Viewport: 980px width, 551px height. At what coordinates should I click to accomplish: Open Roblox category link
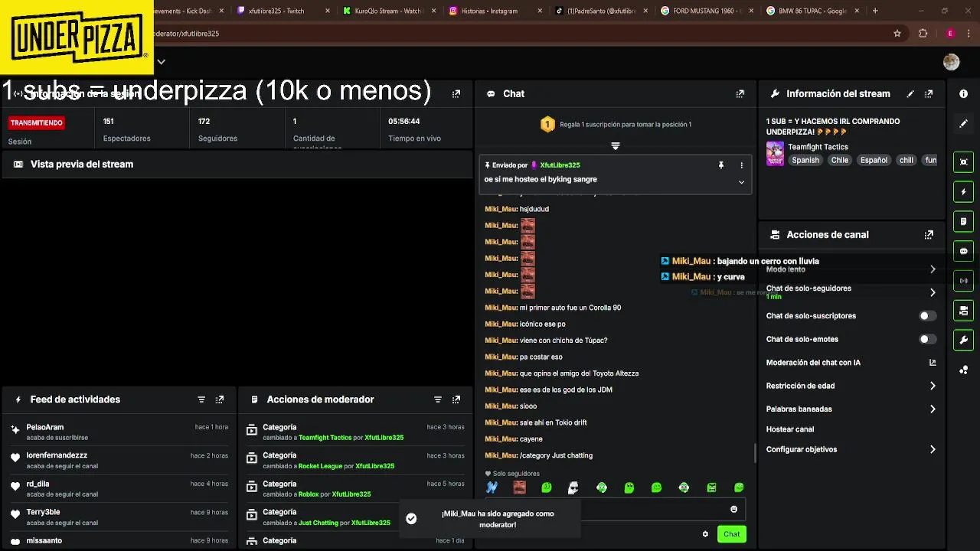(x=309, y=494)
